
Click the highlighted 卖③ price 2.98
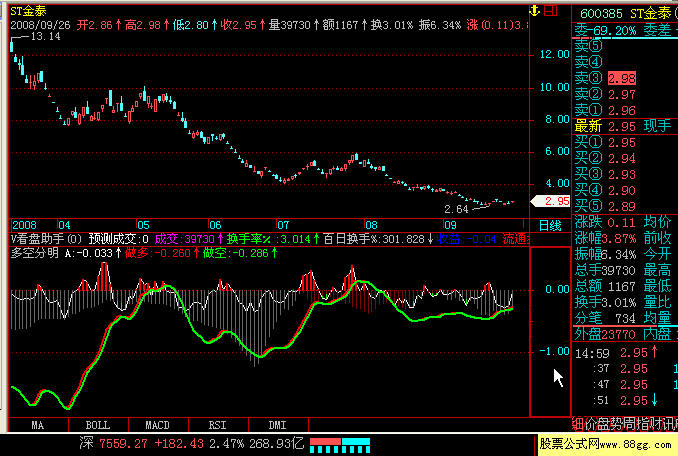pos(622,78)
